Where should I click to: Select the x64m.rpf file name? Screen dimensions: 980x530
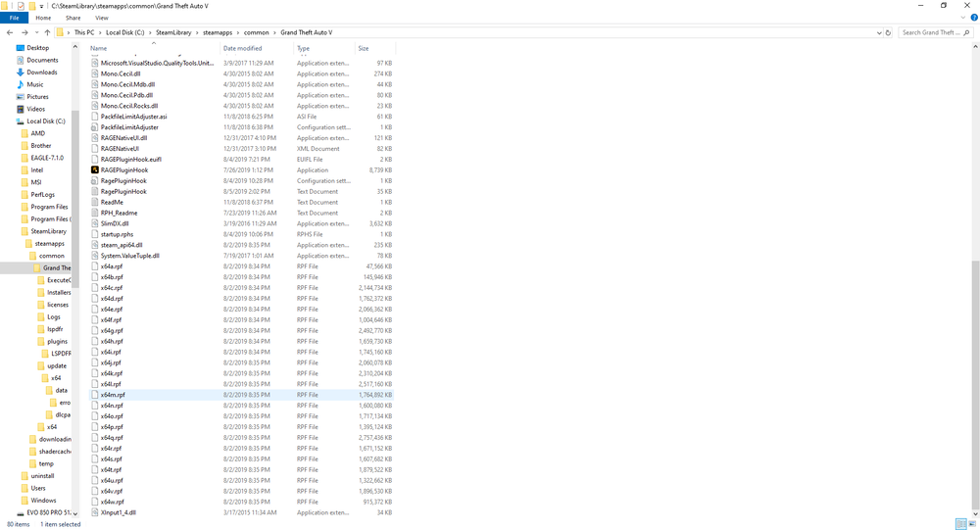[113, 395]
